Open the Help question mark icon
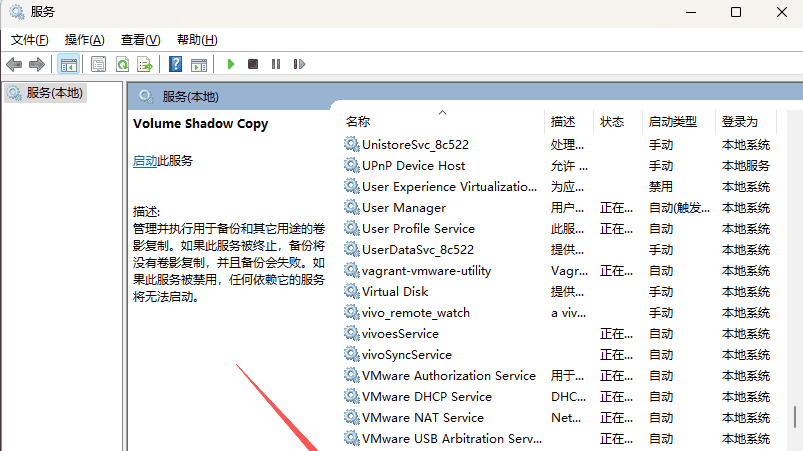Screen dimensions: 803x451 click(176, 64)
